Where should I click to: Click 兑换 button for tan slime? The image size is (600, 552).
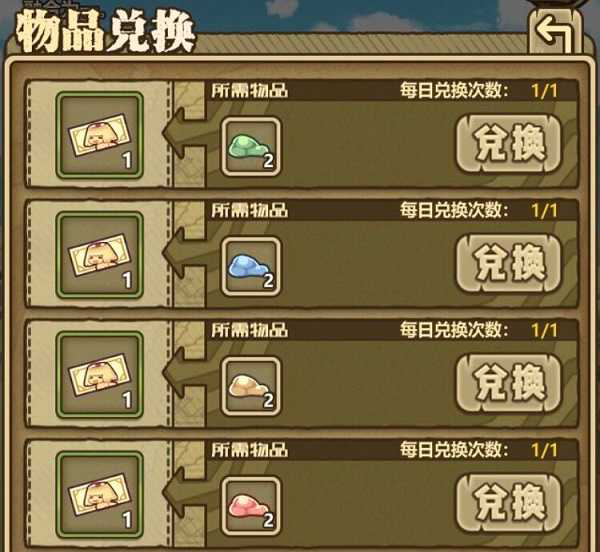tap(509, 383)
